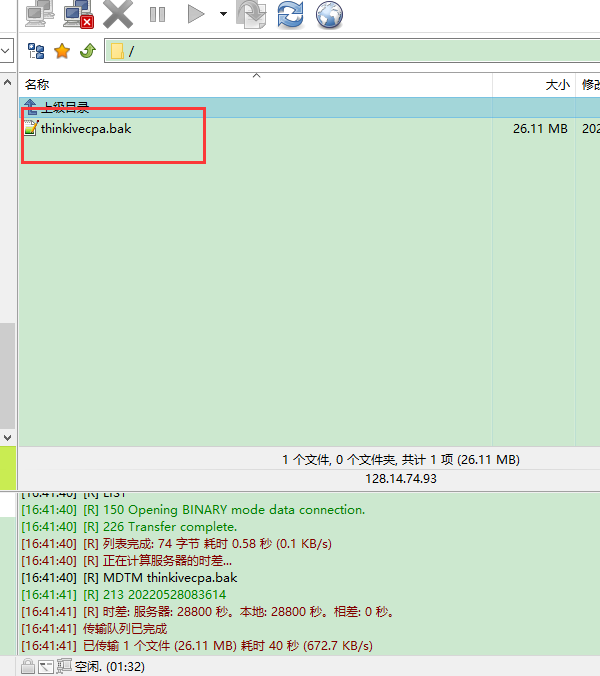Pause the transfer queue
The width and height of the screenshot is (600, 676).
tap(157, 14)
